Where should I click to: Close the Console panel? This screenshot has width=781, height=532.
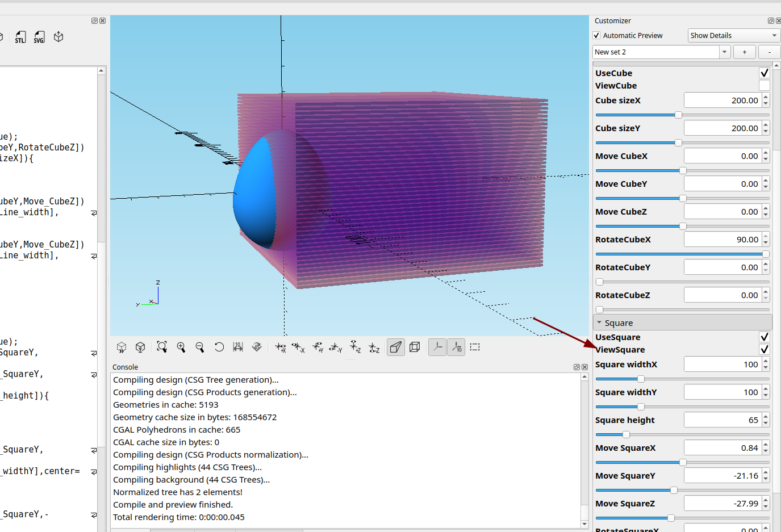point(584,367)
